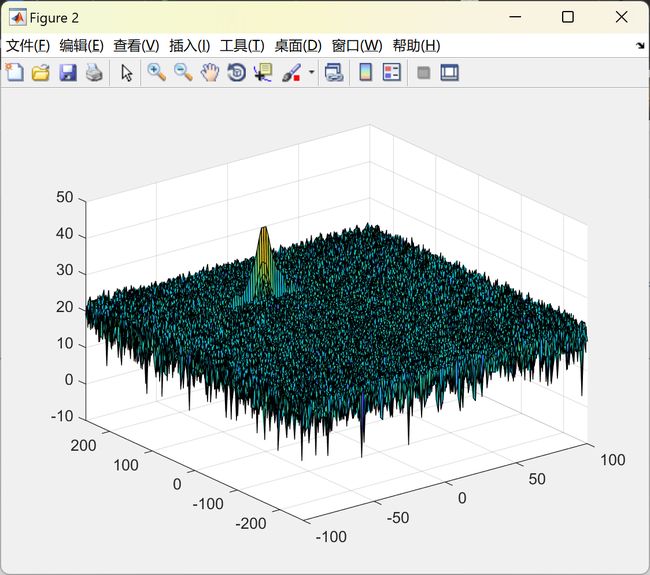The height and width of the screenshot is (575, 650).
Task: Open the 文件(F) menu
Action: 28,46
